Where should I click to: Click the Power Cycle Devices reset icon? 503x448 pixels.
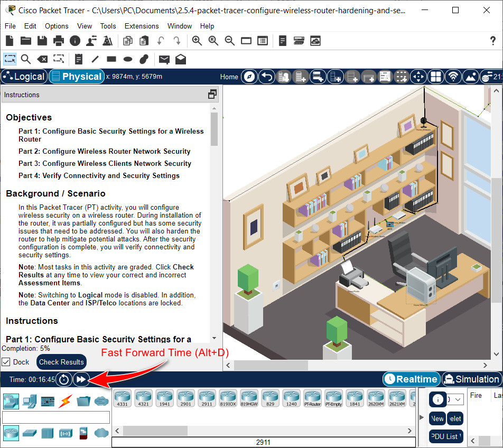pyautogui.click(x=64, y=379)
